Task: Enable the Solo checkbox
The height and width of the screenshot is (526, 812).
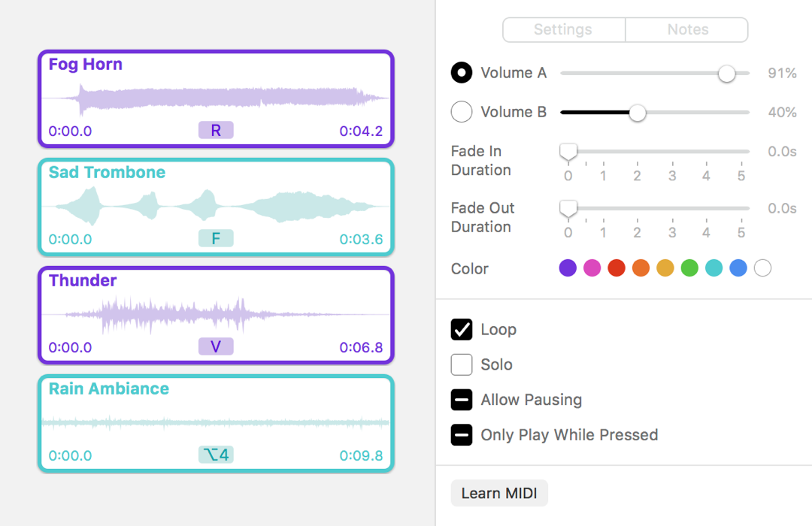Action: (462, 364)
